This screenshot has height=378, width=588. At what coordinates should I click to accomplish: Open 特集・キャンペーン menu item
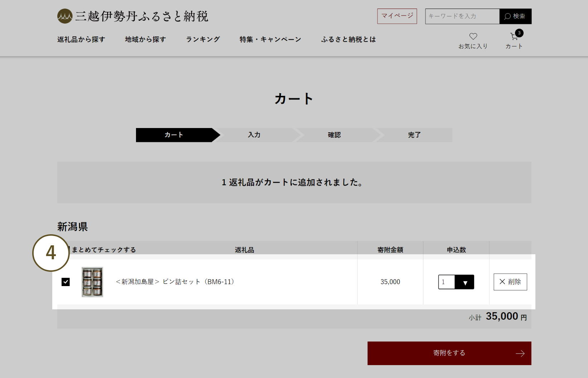(x=270, y=39)
